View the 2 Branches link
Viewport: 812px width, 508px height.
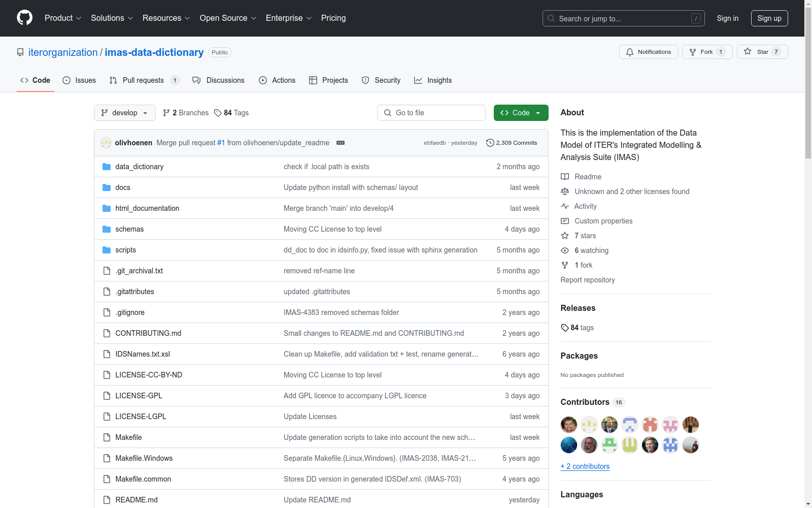click(186, 113)
